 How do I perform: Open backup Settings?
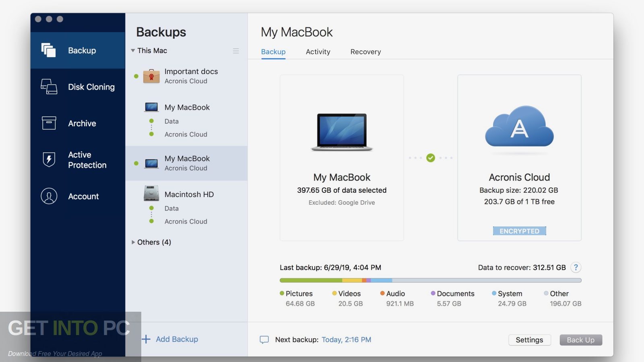pos(529,340)
